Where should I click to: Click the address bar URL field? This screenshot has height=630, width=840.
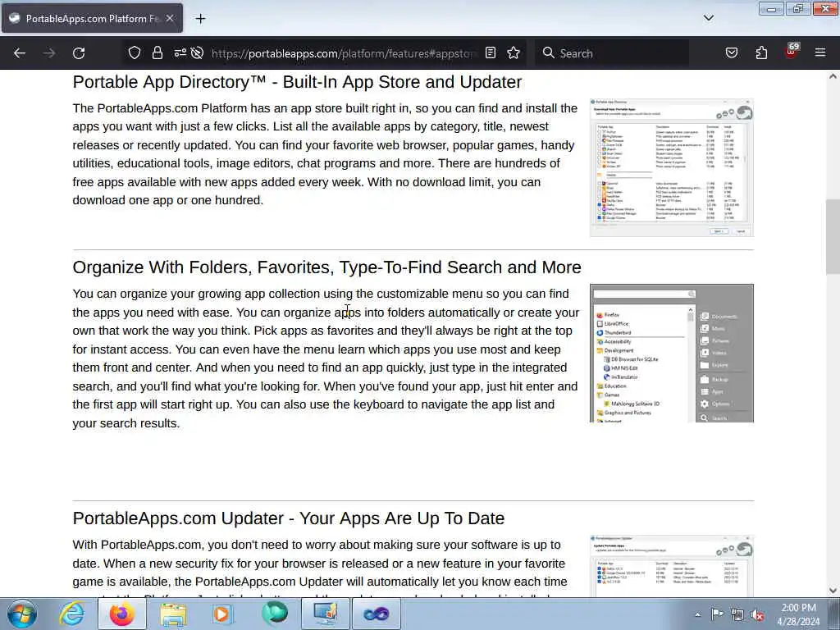[343, 53]
